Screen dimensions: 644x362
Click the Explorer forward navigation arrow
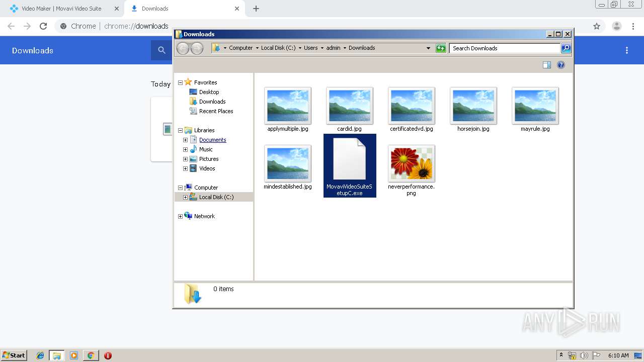pyautogui.click(x=197, y=48)
